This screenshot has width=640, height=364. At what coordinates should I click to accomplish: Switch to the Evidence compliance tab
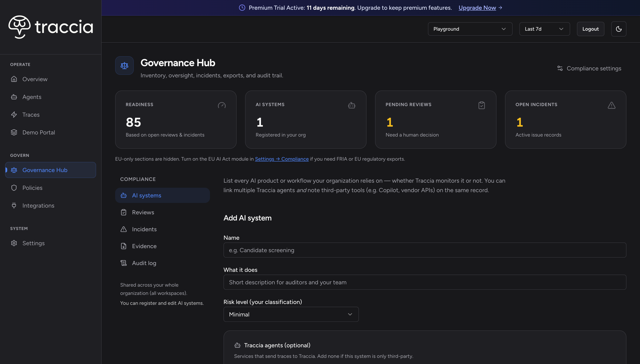[x=163, y=246]
